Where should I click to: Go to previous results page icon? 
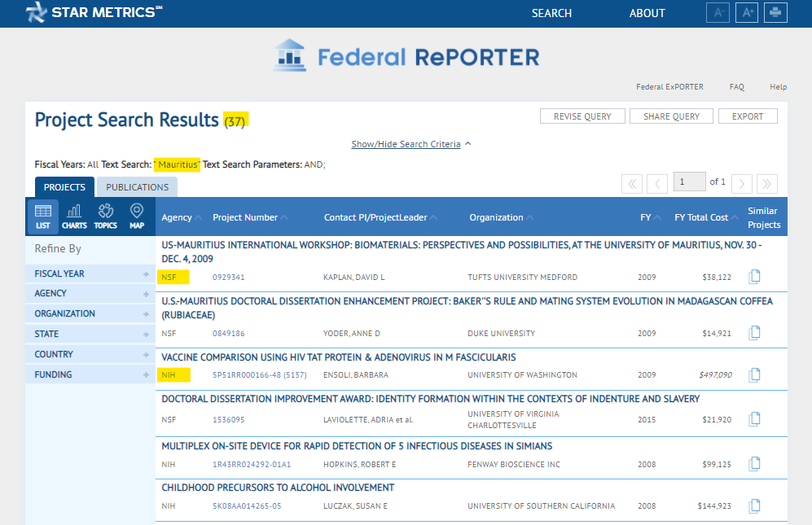657,184
